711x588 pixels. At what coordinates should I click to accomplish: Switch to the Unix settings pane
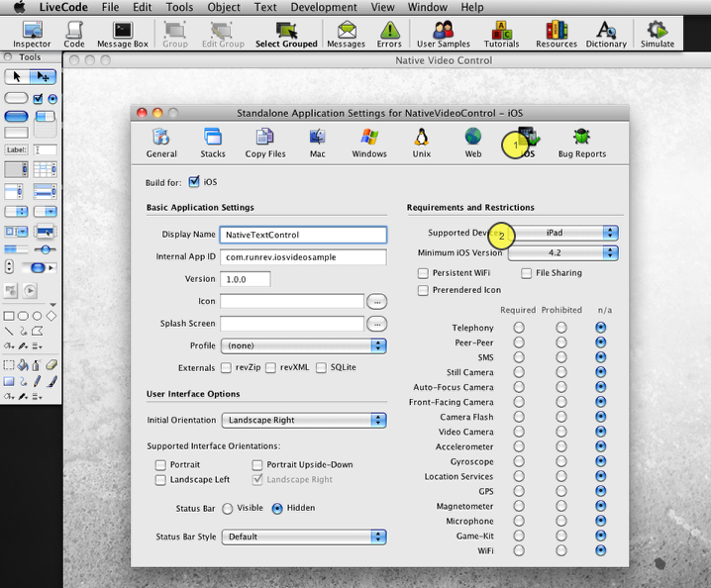tap(421, 144)
